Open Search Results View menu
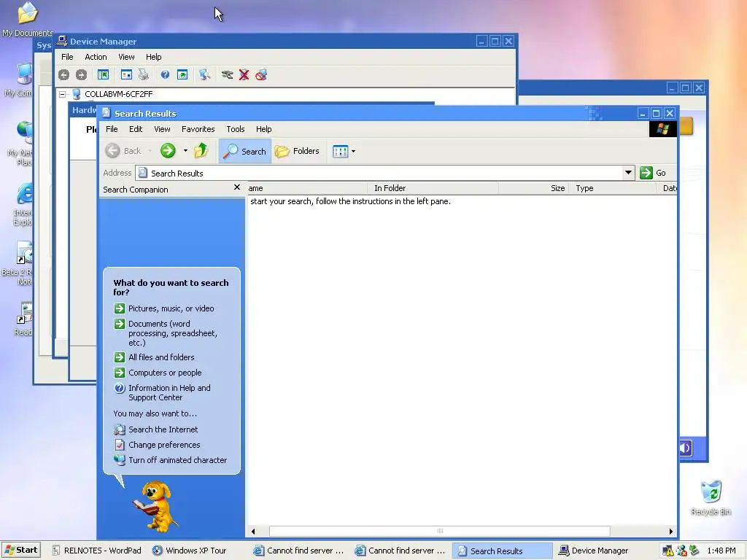 (162, 129)
